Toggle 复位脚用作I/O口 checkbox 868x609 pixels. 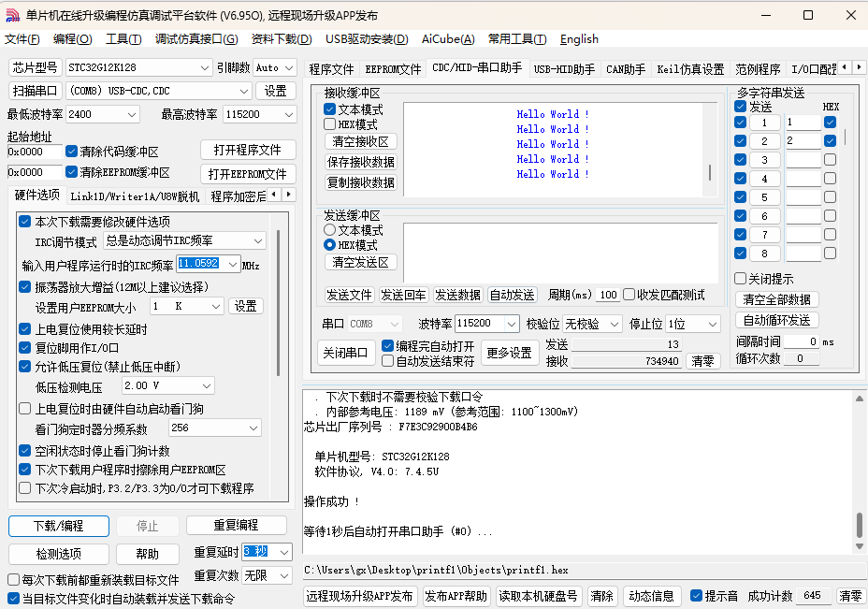pos(25,348)
